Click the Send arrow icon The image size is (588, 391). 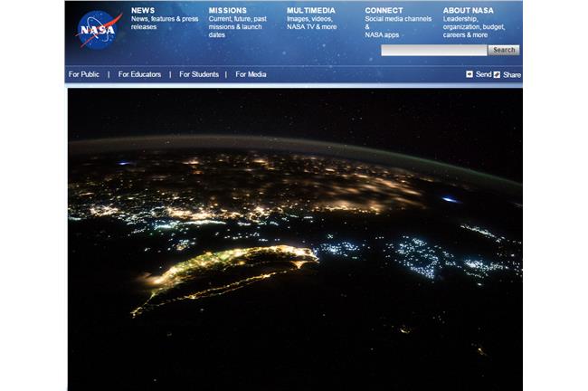click(469, 74)
